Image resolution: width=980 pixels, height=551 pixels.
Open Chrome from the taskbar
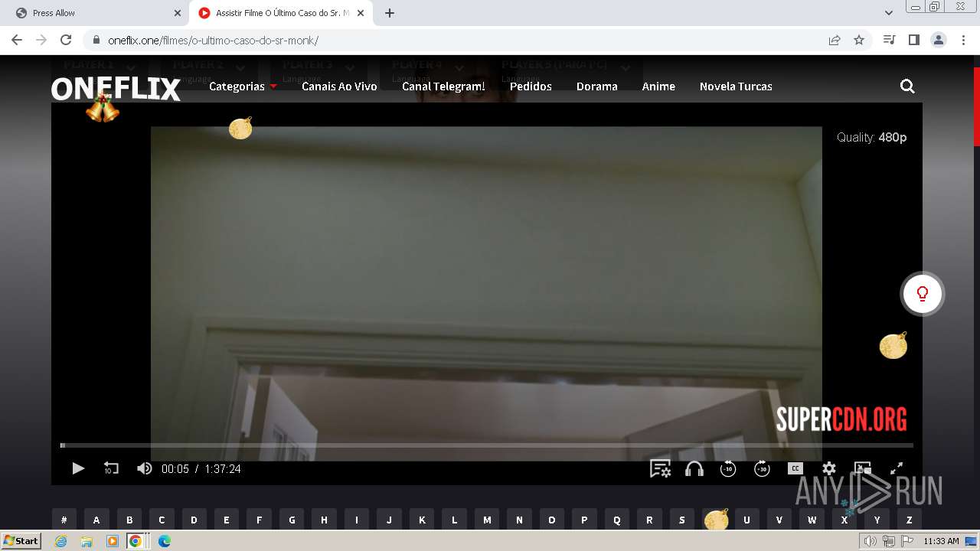click(136, 541)
